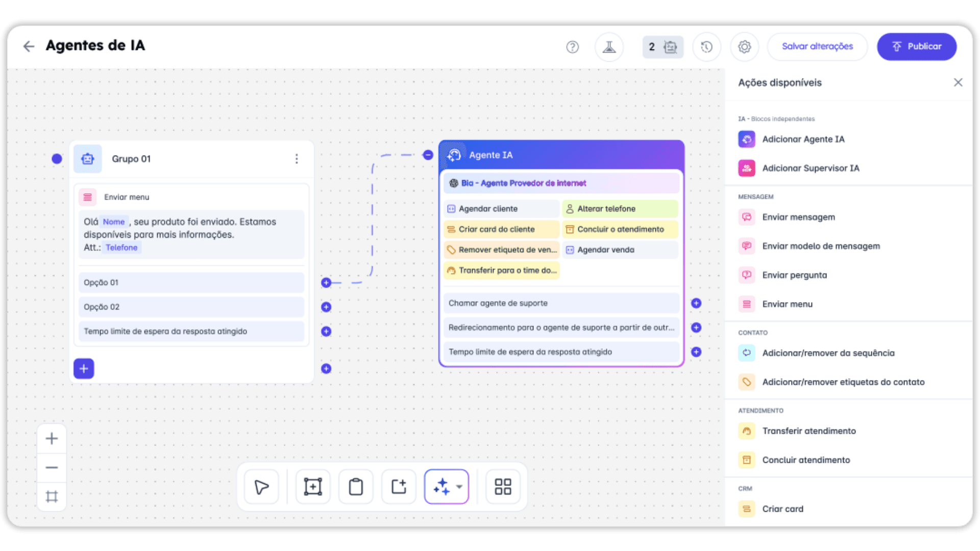
Task: Select Adicionar/remover etiquetas do contato
Action: [831, 382]
